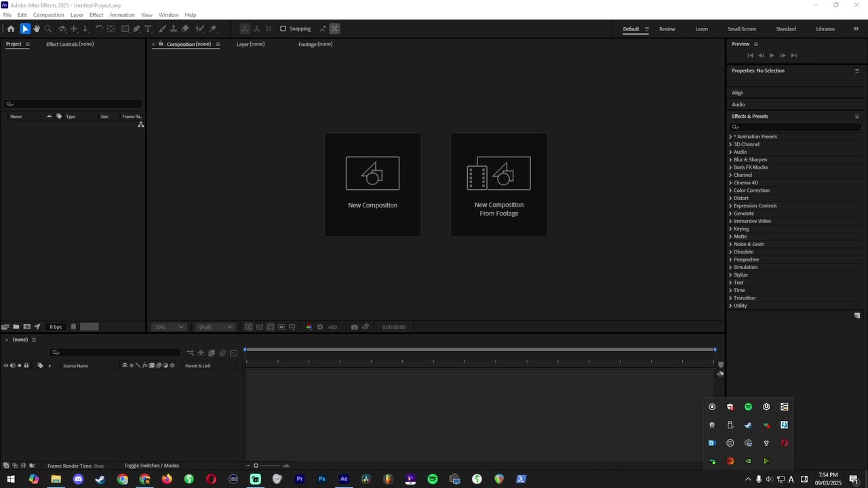
Task: Open the Composition menu
Action: pos(49,15)
